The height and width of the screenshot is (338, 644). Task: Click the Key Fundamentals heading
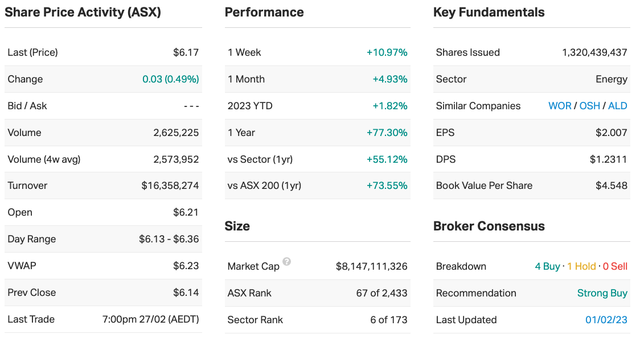pyautogui.click(x=489, y=13)
